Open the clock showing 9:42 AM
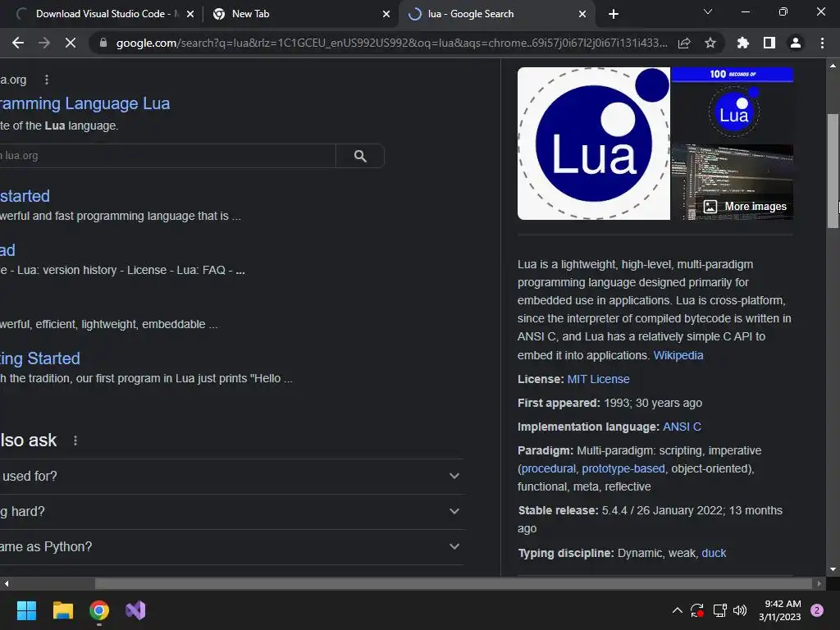This screenshot has width=840, height=630. click(779, 610)
